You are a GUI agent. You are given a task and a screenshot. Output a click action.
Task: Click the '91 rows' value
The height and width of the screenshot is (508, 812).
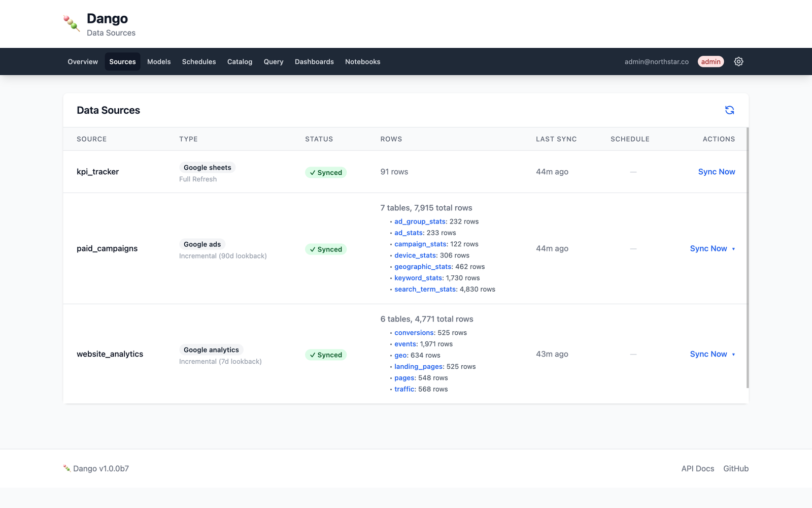click(x=394, y=172)
